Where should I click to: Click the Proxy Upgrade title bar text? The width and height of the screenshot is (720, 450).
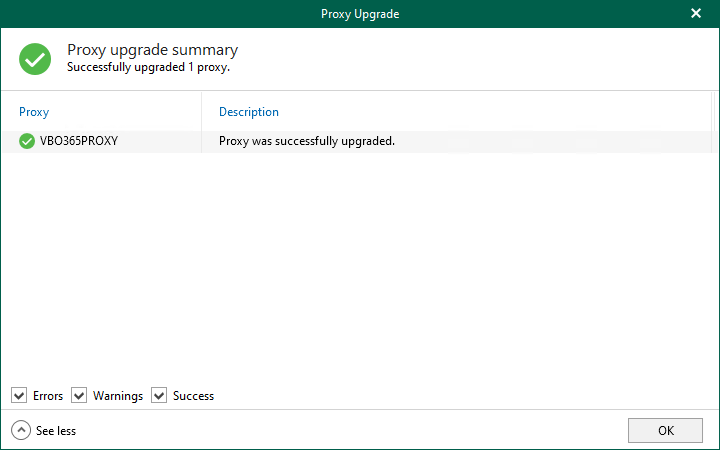click(x=360, y=14)
